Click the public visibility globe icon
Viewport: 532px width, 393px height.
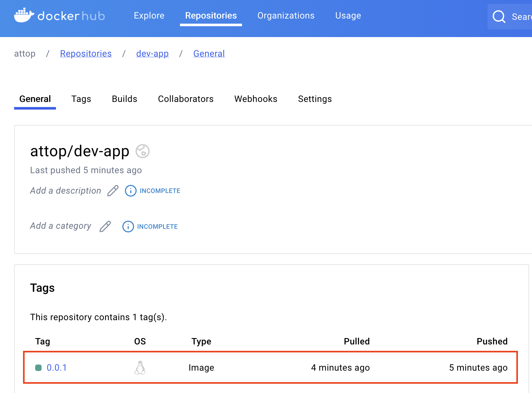tap(143, 151)
